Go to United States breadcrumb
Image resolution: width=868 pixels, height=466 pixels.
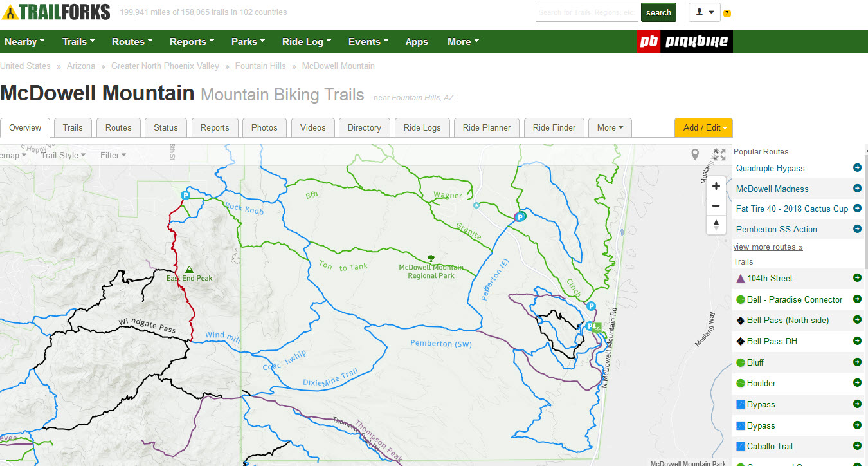pyautogui.click(x=25, y=66)
